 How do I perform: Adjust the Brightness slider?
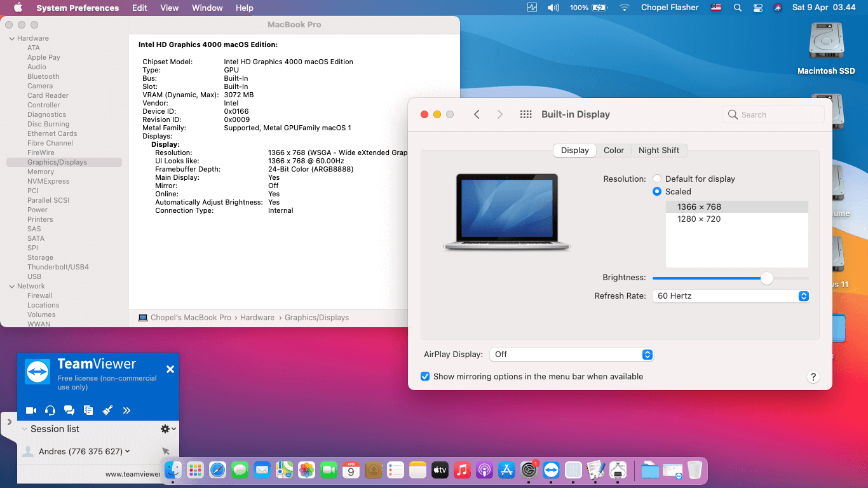[767, 278]
